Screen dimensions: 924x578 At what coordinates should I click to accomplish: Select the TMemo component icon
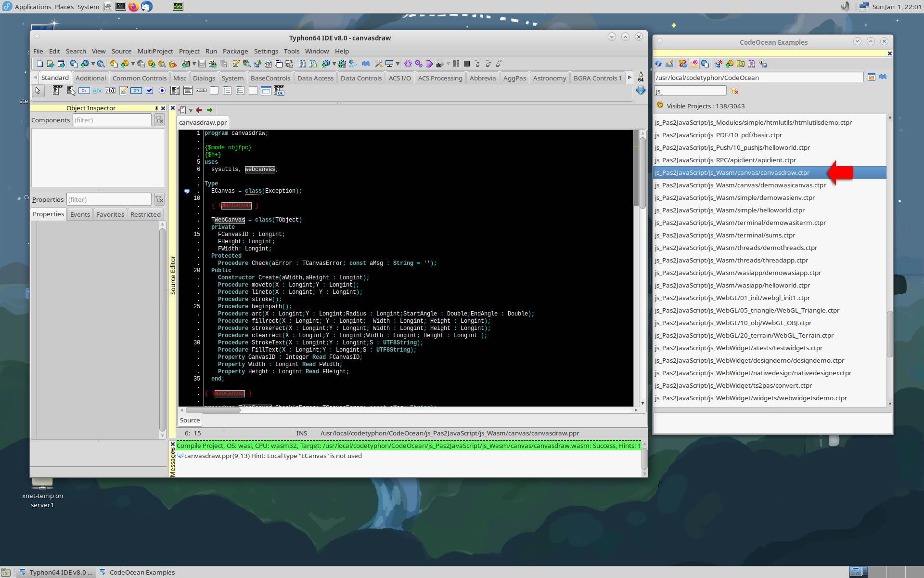tap(124, 90)
